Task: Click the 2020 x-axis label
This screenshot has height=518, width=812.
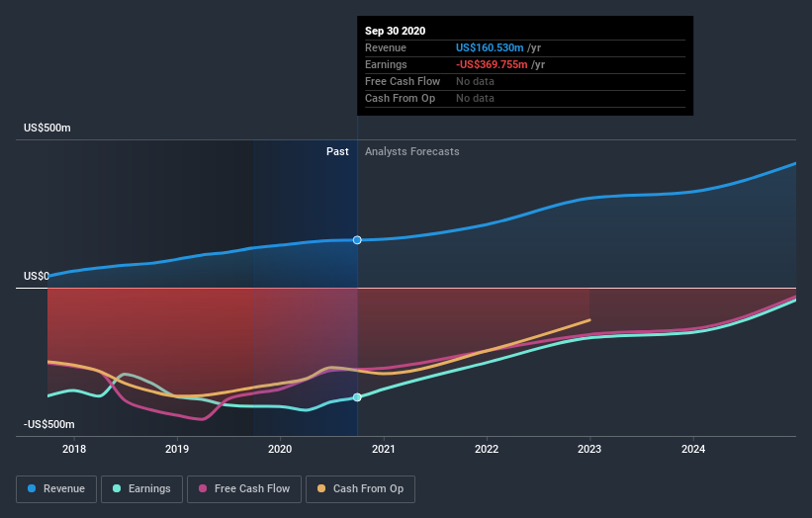Action: (x=280, y=449)
